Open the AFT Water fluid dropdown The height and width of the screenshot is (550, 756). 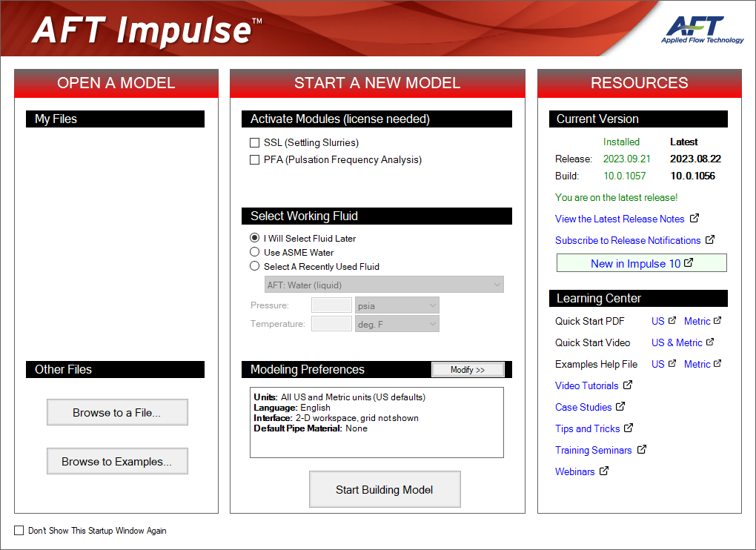coord(384,285)
